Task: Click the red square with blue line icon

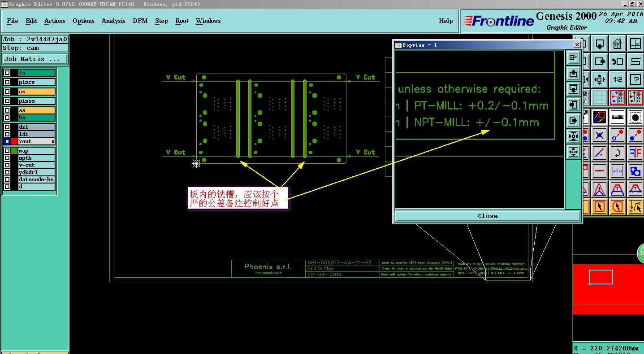Action: 600,117
